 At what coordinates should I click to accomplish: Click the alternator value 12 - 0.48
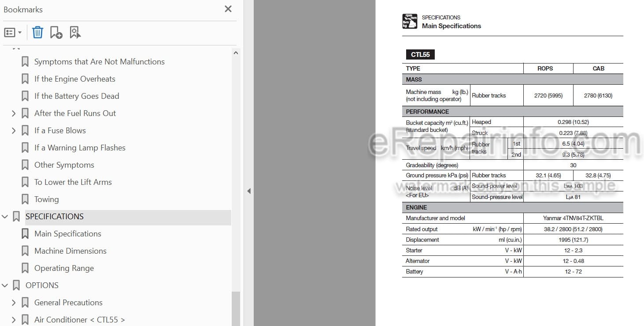573,261
